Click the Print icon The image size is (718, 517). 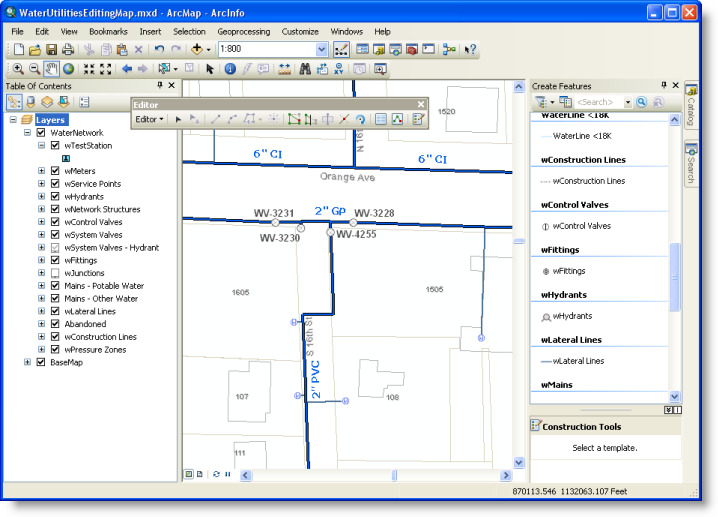click(x=68, y=49)
